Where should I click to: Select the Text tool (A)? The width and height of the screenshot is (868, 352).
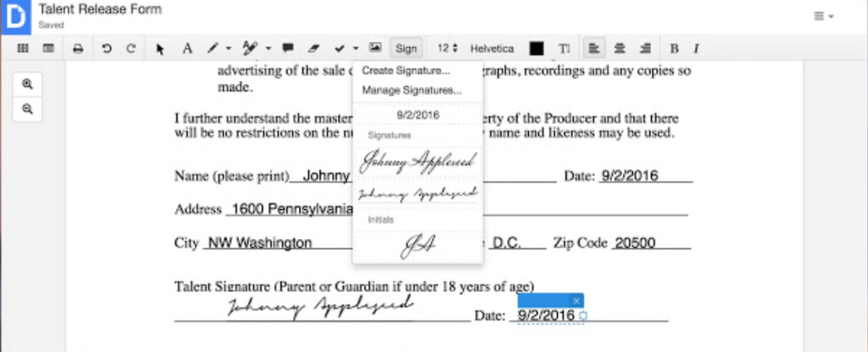pyautogui.click(x=187, y=48)
